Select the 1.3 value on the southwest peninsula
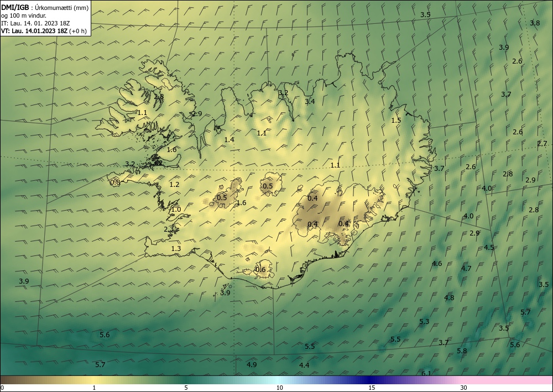This screenshot has width=553, height=392. coord(176,249)
